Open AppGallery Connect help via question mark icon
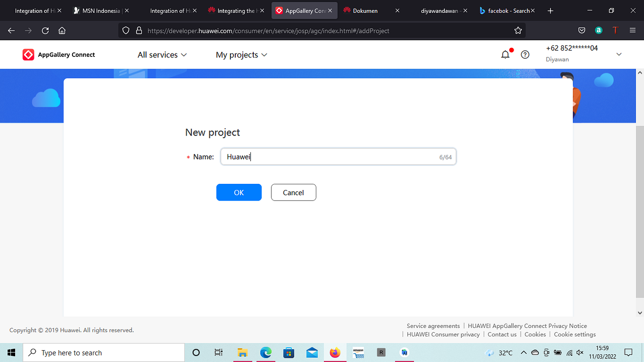 point(525,54)
